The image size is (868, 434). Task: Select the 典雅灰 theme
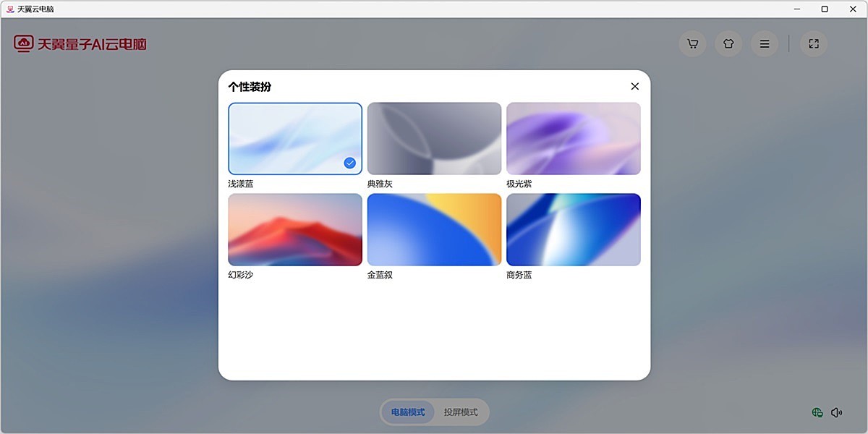pyautogui.click(x=434, y=138)
